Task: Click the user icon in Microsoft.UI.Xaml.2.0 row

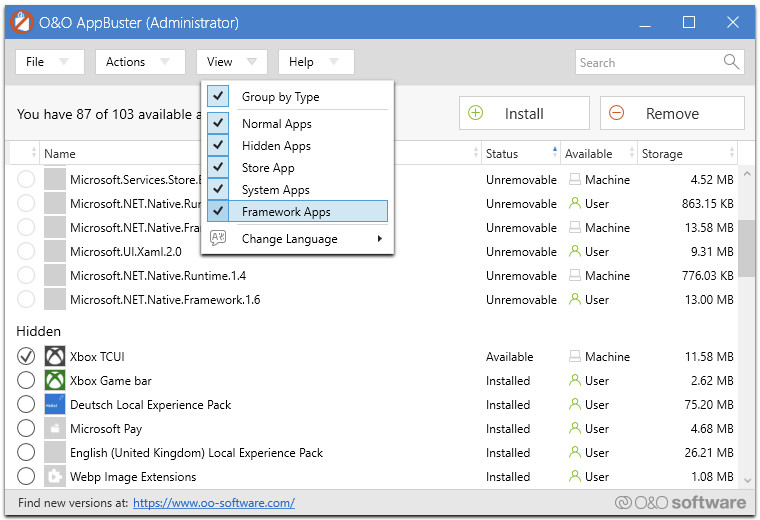Action: 575,251
